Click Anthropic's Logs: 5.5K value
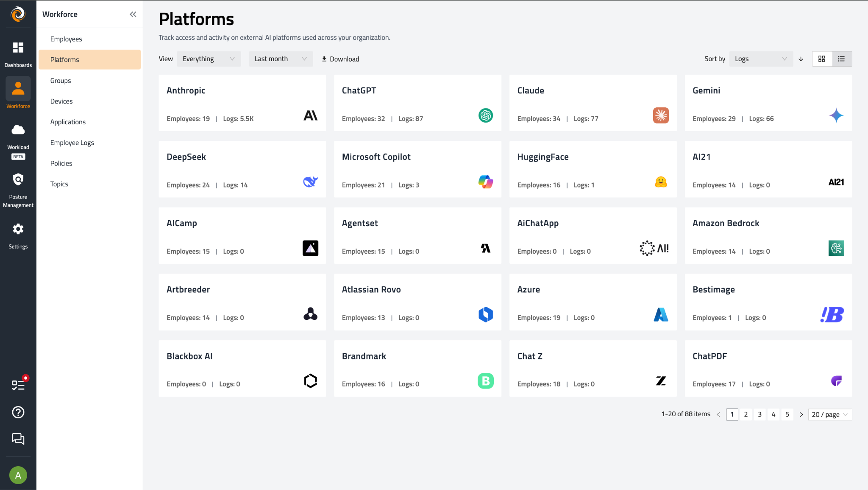Viewport: 868px width, 490px height. coord(238,119)
